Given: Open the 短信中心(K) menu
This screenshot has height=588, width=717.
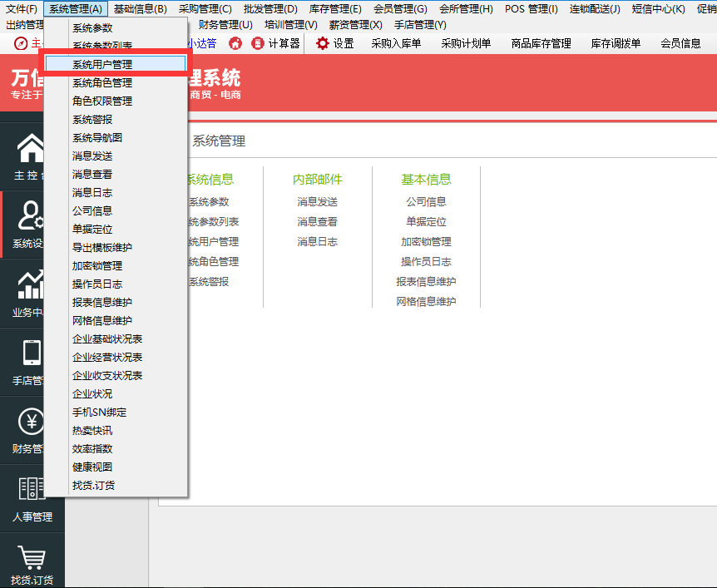Looking at the screenshot, I should point(659,9).
